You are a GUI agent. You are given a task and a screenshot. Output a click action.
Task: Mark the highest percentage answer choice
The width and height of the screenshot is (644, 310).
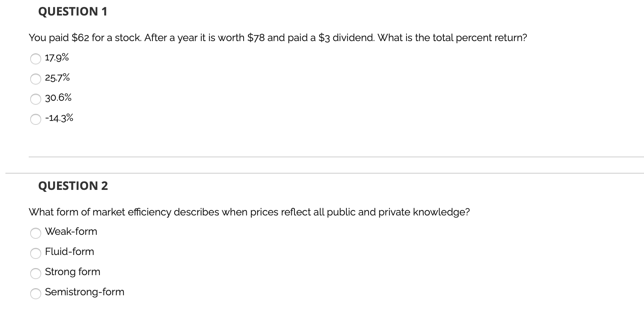(x=58, y=98)
